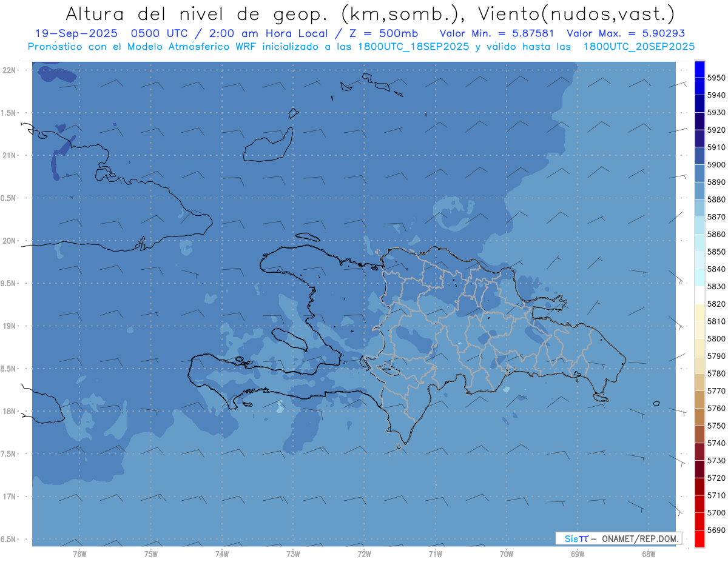Click the 73W longitude label
The height and width of the screenshot is (562, 728).
pos(293,554)
